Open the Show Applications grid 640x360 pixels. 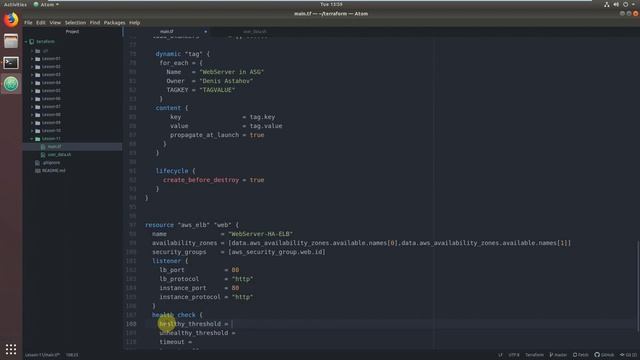click(11, 349)
